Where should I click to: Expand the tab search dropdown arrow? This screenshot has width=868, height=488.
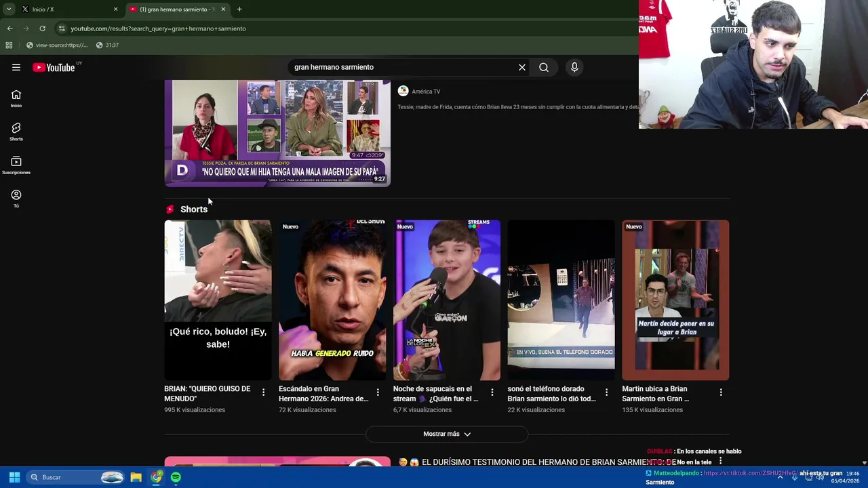click(8, 9)
